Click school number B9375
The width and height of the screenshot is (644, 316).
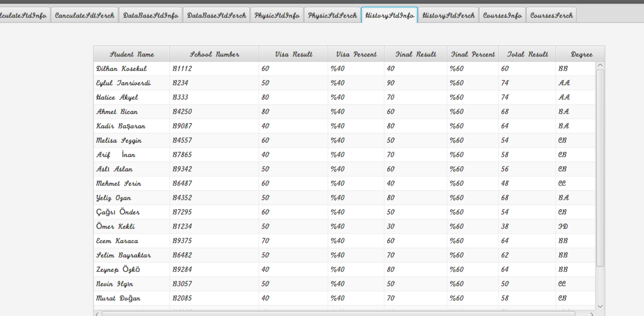[182, 241]
